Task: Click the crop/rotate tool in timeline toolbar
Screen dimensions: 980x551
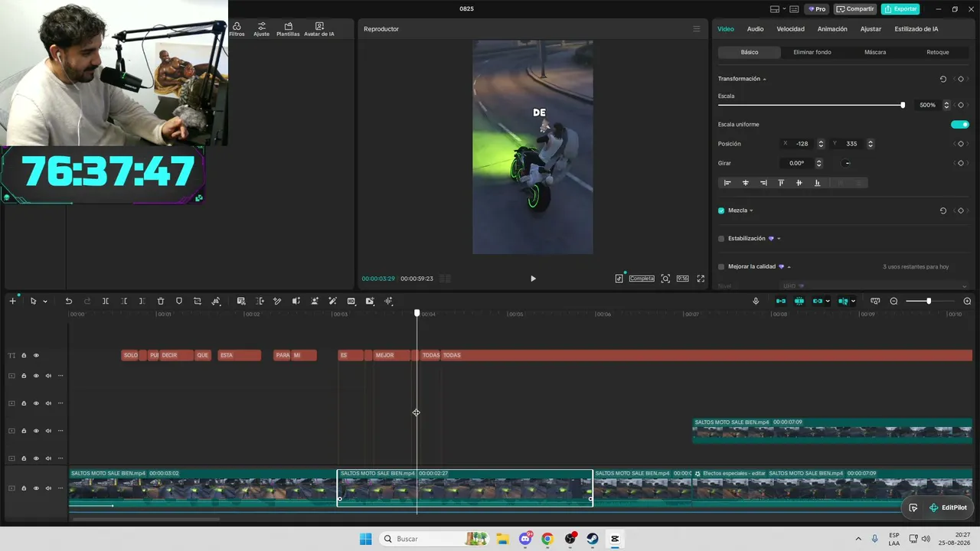Action: (x=198, y=302)
